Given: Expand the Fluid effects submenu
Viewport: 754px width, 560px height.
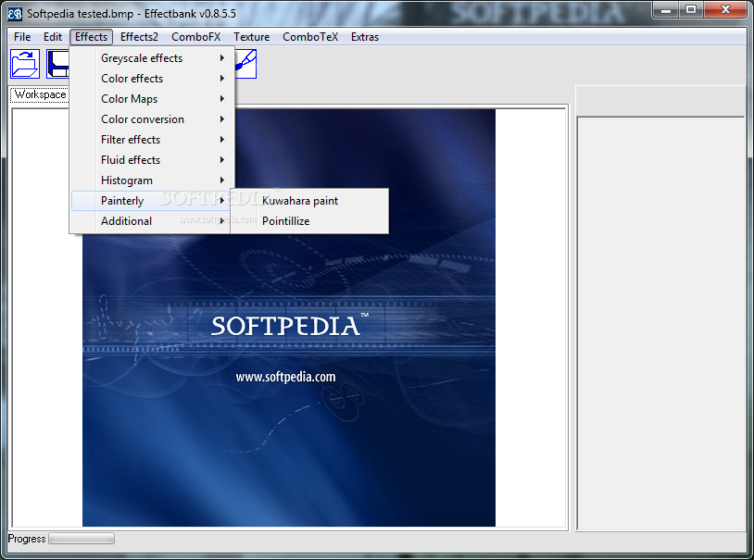Looking at the screenshot, I should point(152,160).
